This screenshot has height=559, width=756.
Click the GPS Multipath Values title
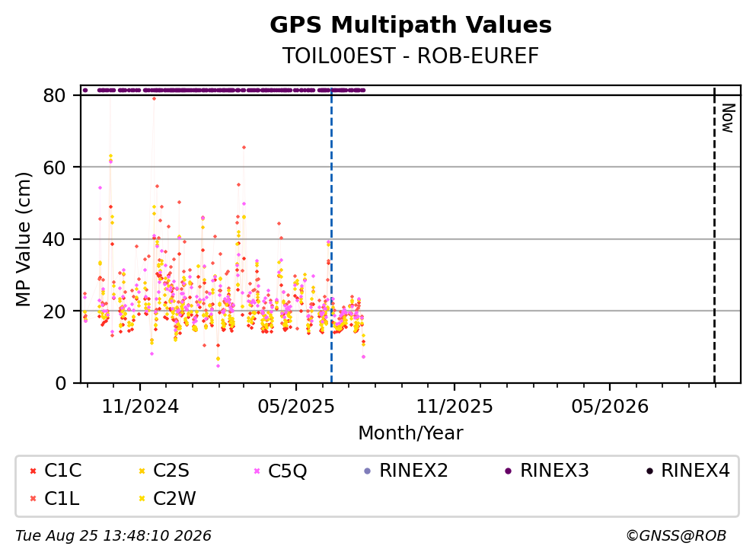(411, 24)
